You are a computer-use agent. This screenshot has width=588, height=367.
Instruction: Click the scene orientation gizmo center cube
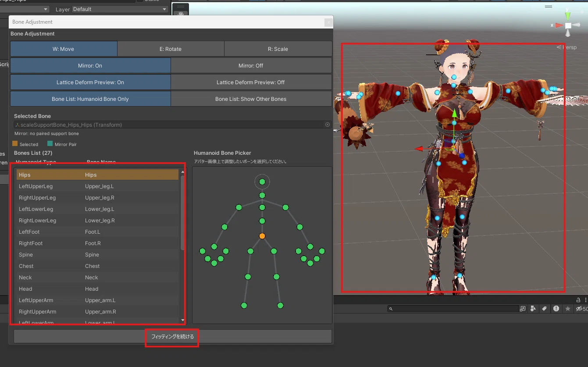tap(568, 26)
